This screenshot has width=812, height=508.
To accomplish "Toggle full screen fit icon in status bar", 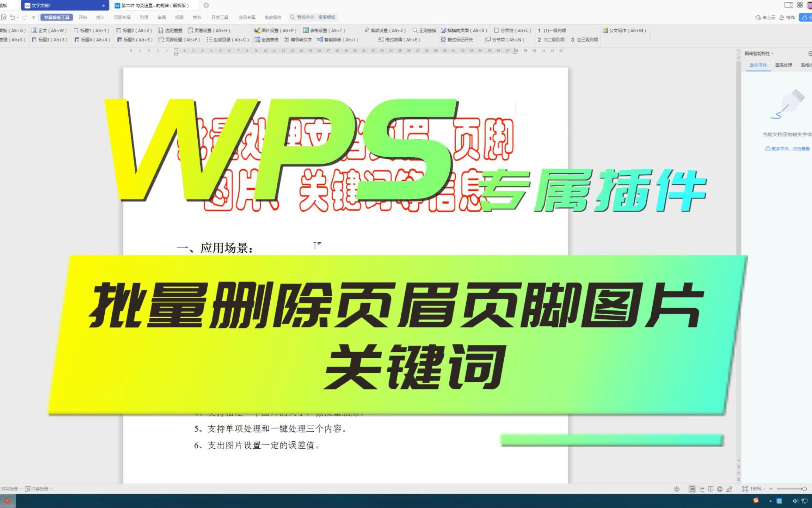I will click(745, 489).
